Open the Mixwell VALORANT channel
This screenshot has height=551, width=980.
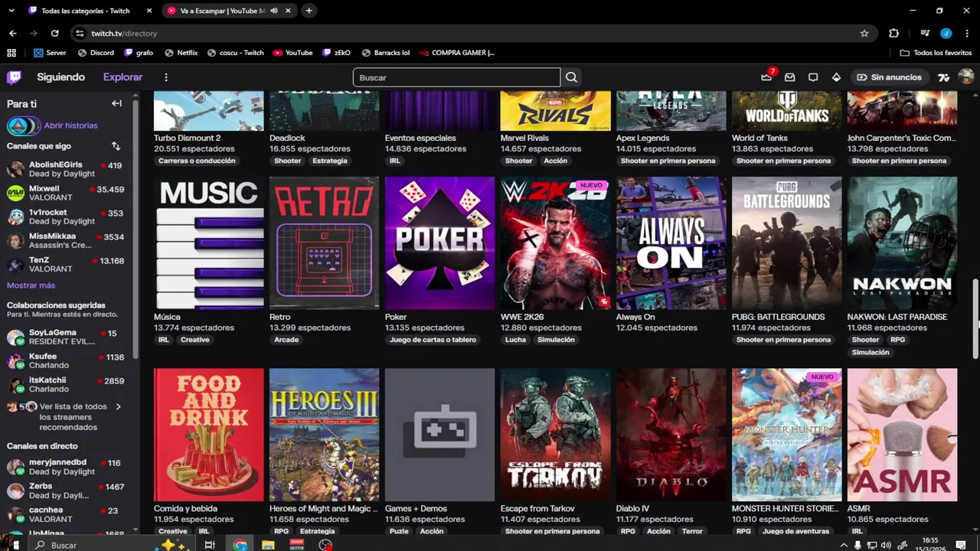[64, 193]
